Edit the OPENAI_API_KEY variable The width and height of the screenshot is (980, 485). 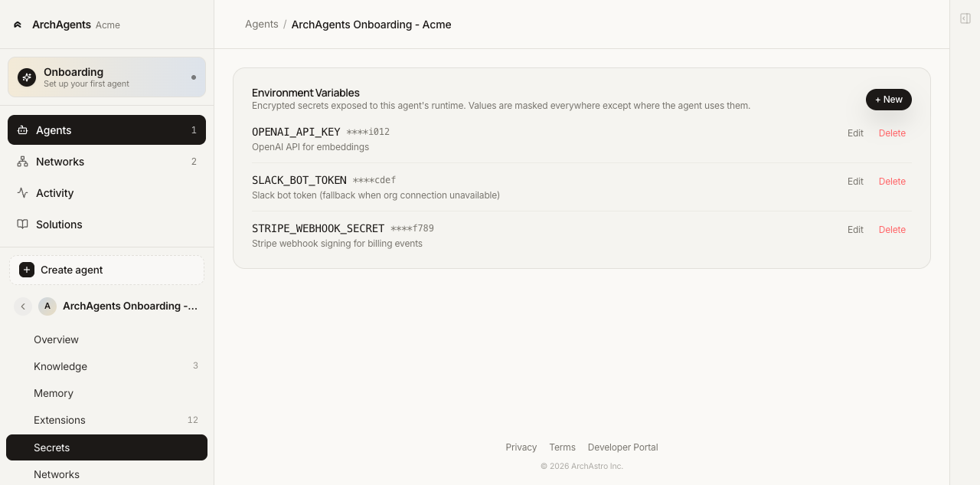coord(855,133)
